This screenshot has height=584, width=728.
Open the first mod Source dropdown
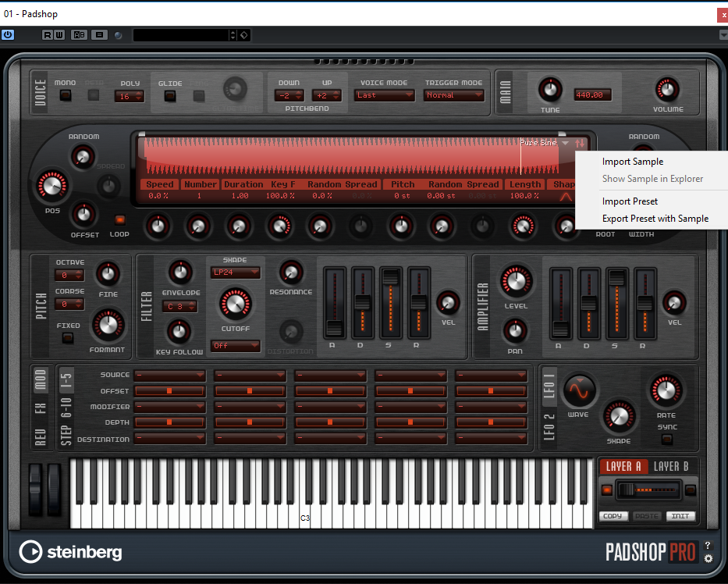[170, 375]
